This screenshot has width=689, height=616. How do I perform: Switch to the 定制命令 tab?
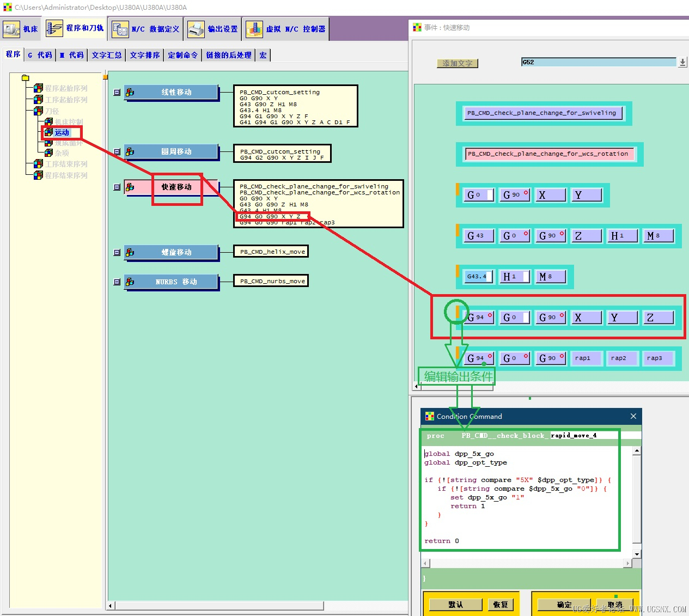point(182,55)
